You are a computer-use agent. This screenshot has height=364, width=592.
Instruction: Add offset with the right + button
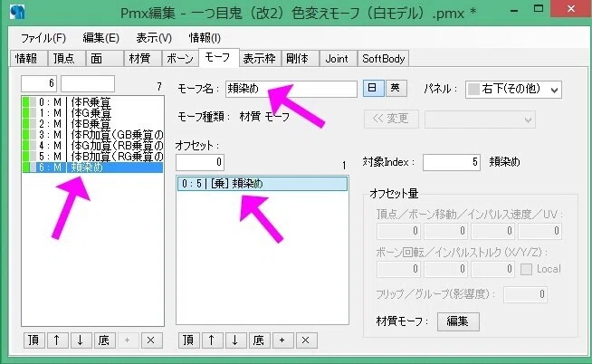tap(282, 340)
